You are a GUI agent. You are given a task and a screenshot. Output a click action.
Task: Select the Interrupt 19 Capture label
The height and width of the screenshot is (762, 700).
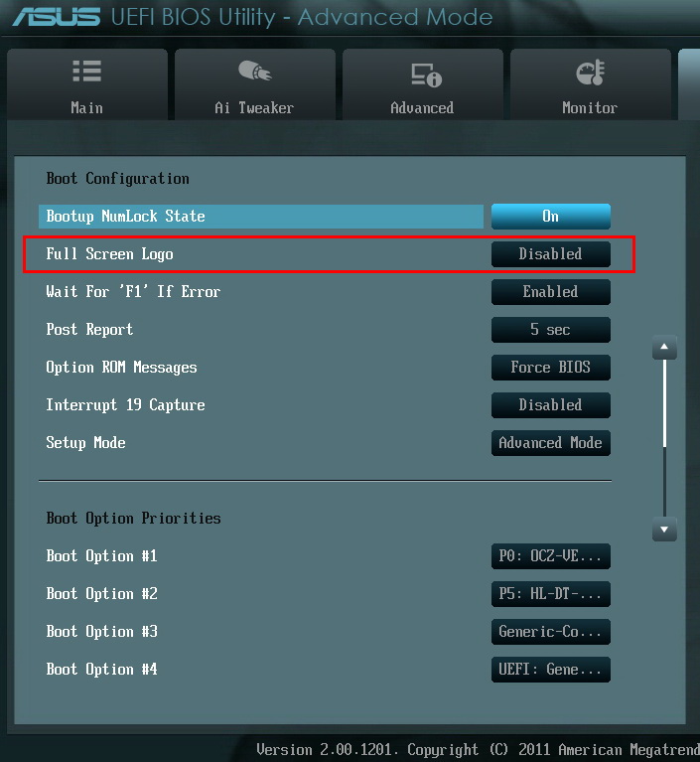click(125, 405)
